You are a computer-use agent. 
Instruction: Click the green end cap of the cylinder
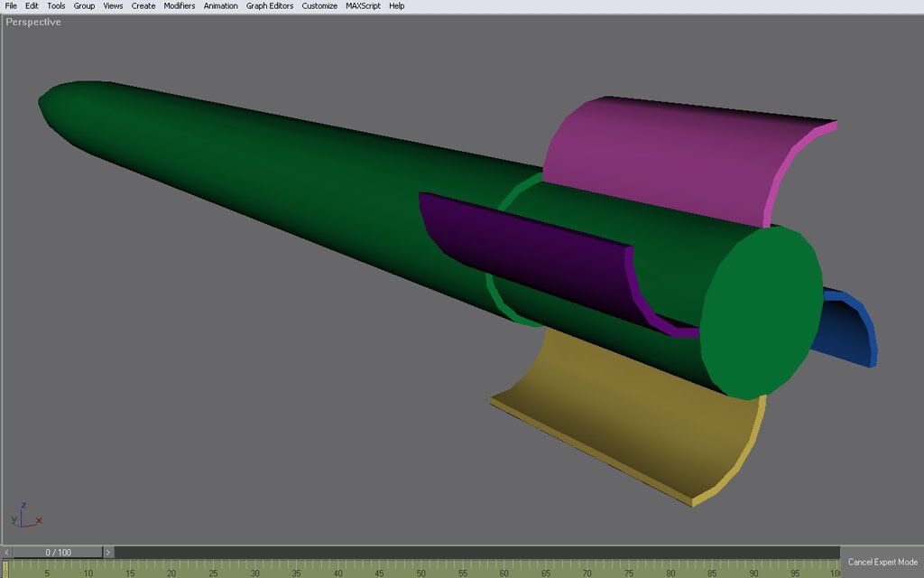[762, 312]
